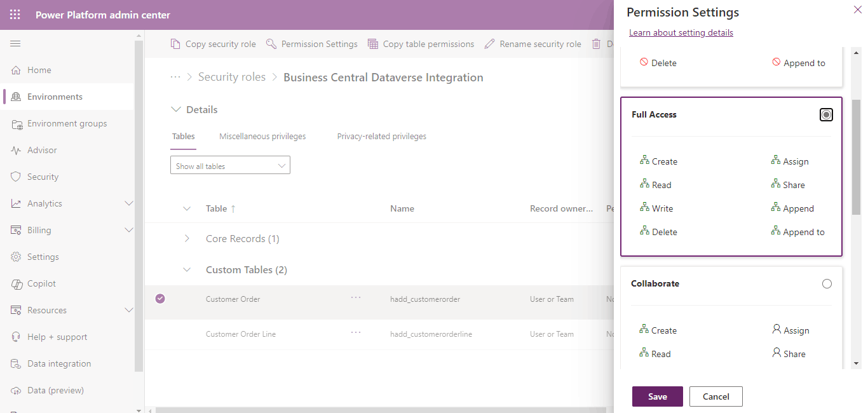Image resolution: width=868 pixels, height=413 pixels.
Task: Switch to the Privacy-related privileges tab
Action: [x=381, y=137]
